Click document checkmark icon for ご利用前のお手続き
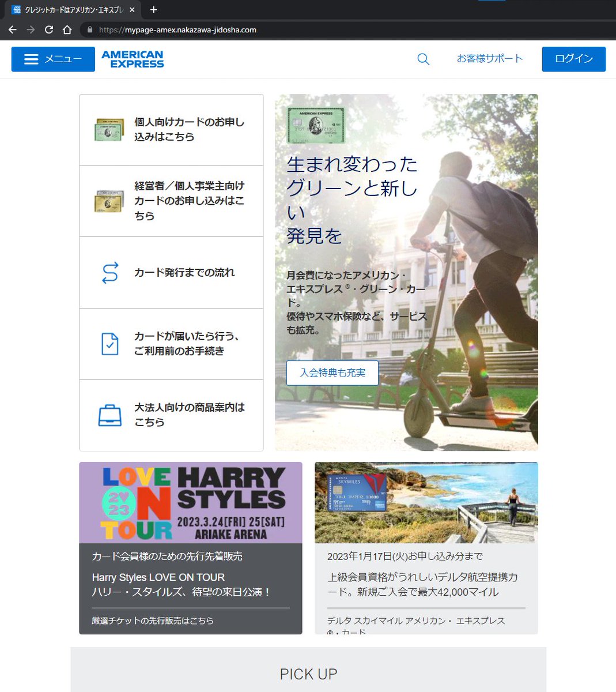This screenshot has height=692, width=616. coord(109,344)
